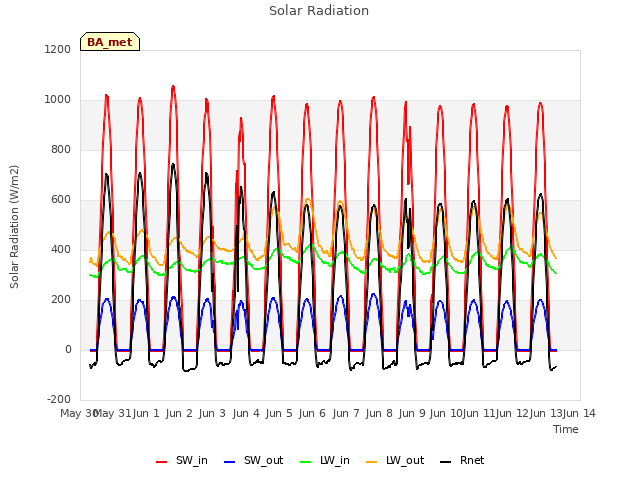
Task: Click the BA_met annotation label
Action: coord(110,42)
